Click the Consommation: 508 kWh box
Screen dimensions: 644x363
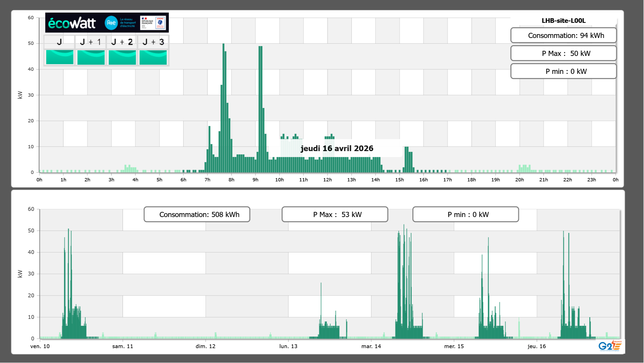click(197, 214)
